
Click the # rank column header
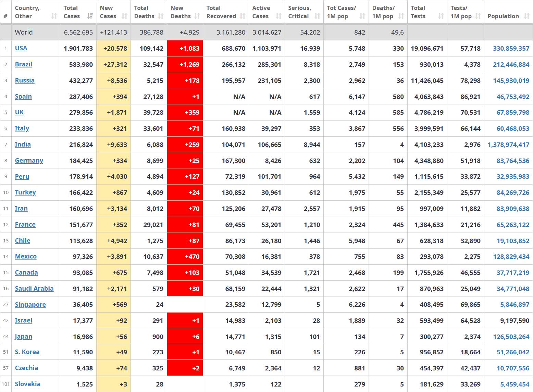[x=5, y=16]
